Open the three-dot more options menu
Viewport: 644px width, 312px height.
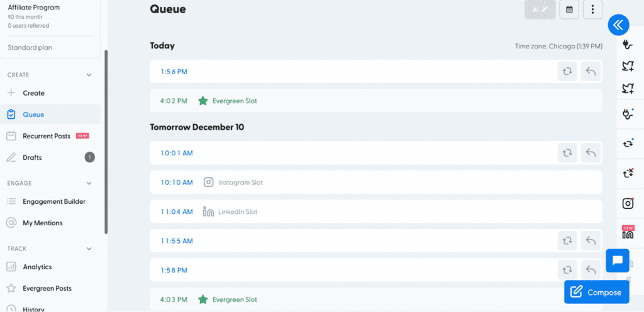[x=592, y=9]
